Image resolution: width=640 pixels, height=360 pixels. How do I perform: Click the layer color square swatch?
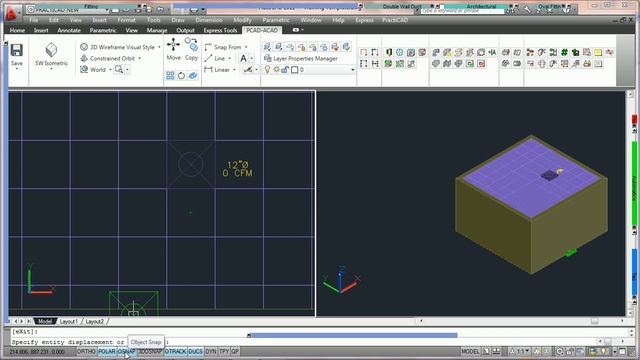[x=294, y=70]
